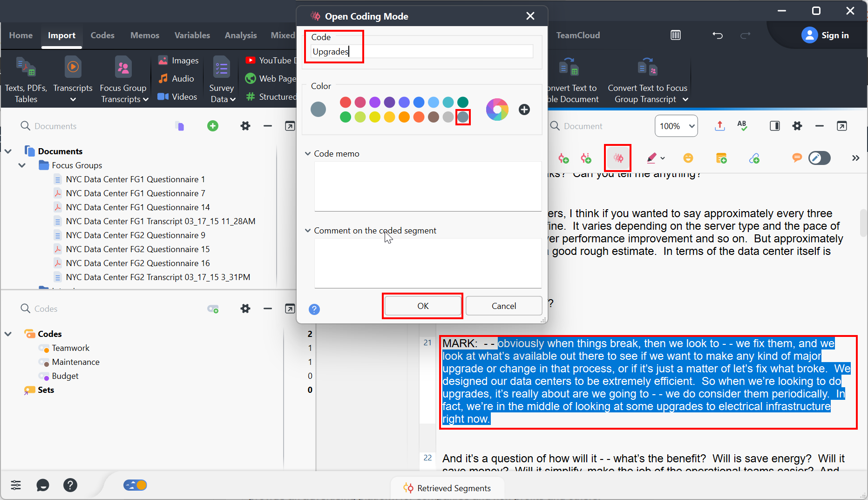The width and height of the screenshot is (868, 500).
Task: Select NYC Data Center FG1 Questionnaire 7
Action: click(x=136, y=193)
